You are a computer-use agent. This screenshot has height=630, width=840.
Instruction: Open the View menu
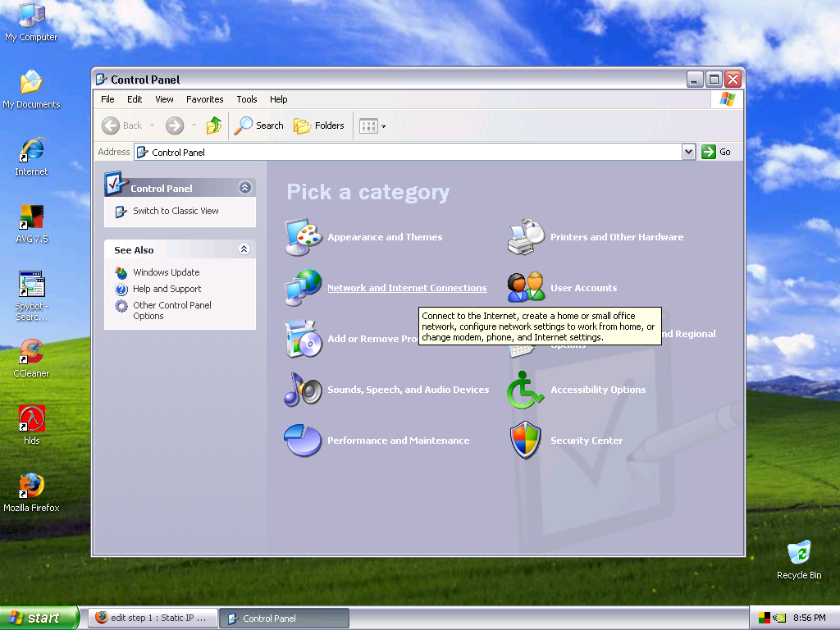coord(164,99)
